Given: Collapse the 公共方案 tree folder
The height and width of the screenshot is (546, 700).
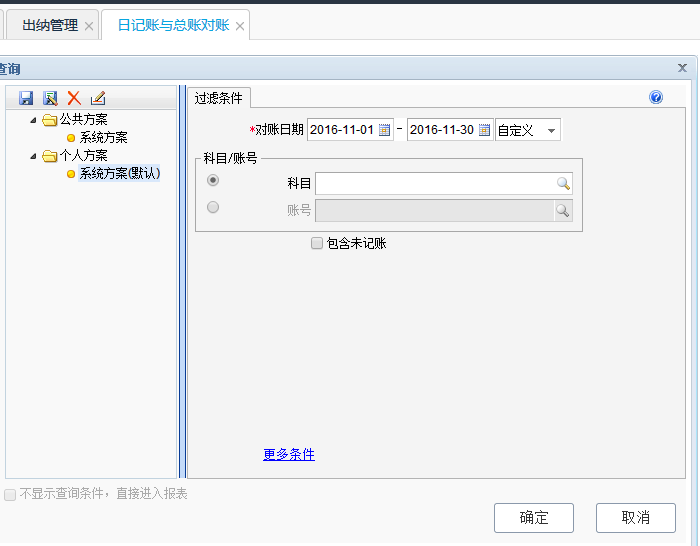Looking at the screenshot, I should 34,120.
